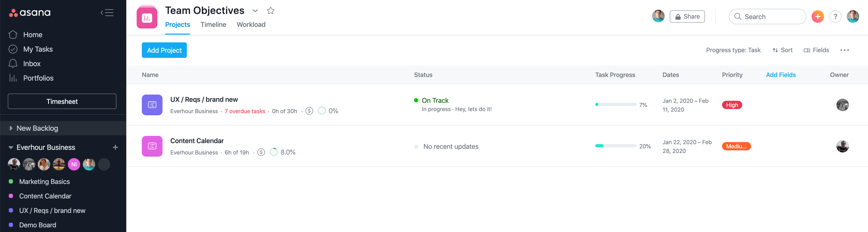This screenshot has height=232, width=868.
Task: Click the billing dollar icon on Content Calendar
Action: click(x=261, y=152)
